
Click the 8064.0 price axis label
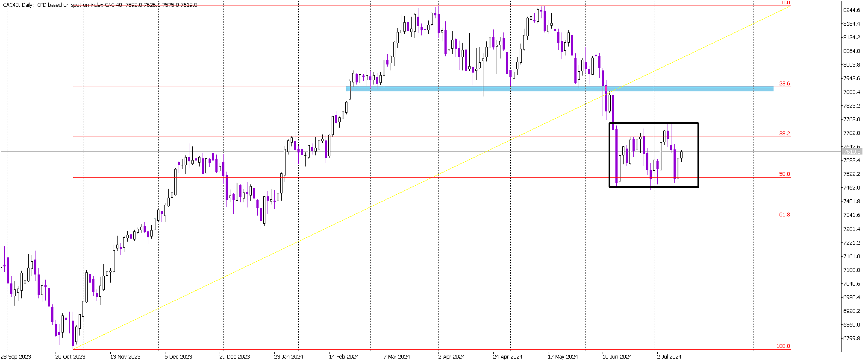(x=852, y=51)
